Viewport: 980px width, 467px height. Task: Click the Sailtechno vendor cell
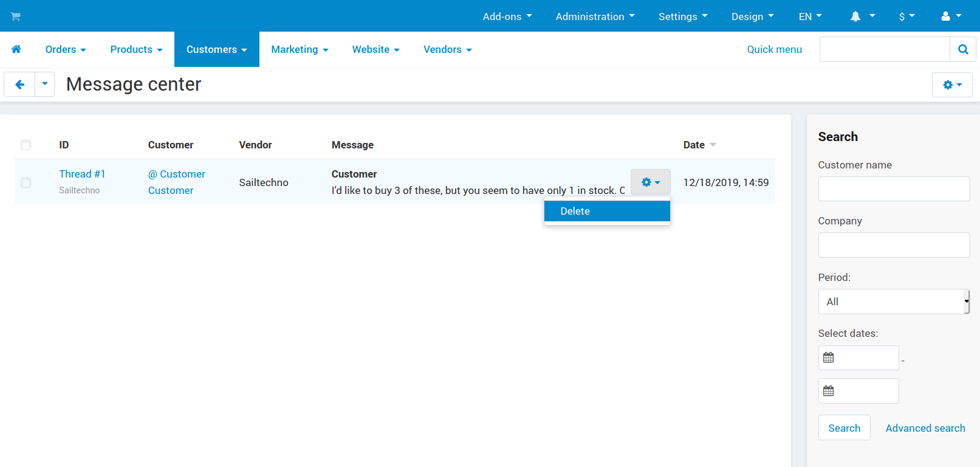(264, 182)
